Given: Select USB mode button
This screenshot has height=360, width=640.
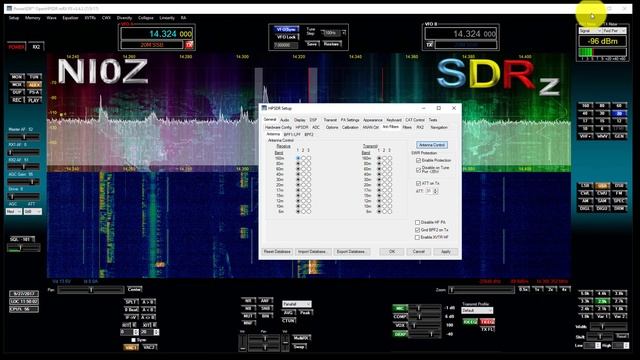Looking at the screenshot, I should point(602,186).
